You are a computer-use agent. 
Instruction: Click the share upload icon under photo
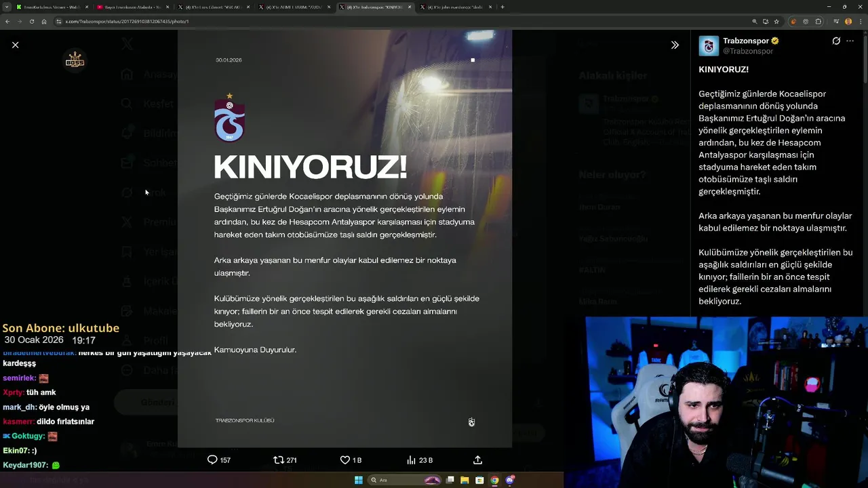477,460
